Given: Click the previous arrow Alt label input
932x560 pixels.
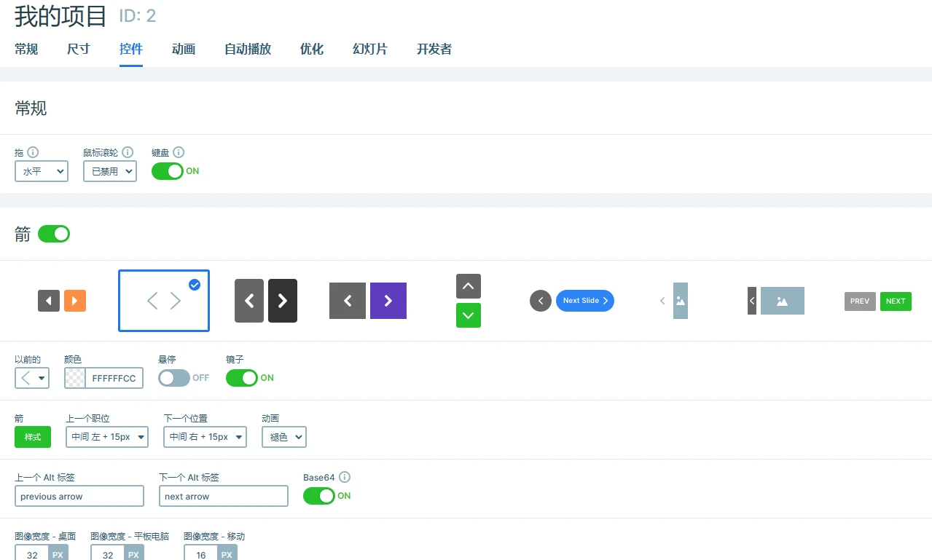Looking at the screenshot, I should click(79, 496).
